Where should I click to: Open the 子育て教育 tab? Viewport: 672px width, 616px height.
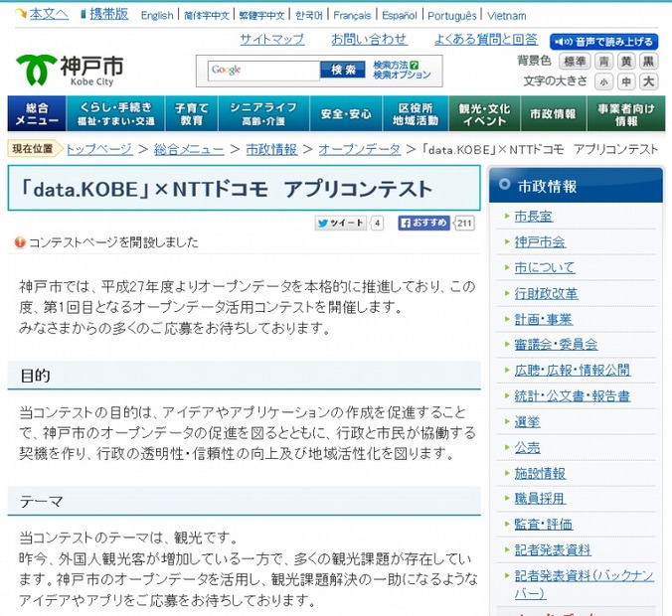point(192,113)
